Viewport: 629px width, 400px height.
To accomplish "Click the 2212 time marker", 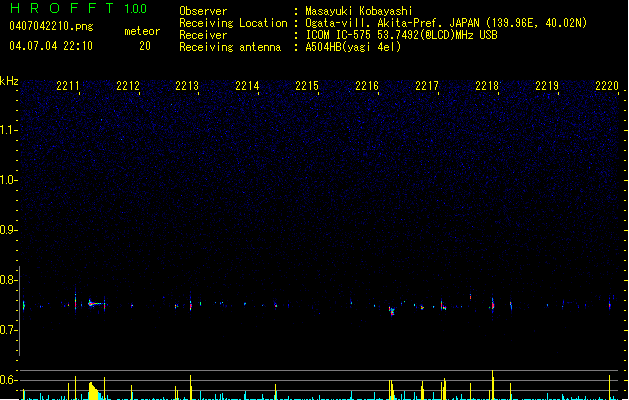I will tap(128, 86).
